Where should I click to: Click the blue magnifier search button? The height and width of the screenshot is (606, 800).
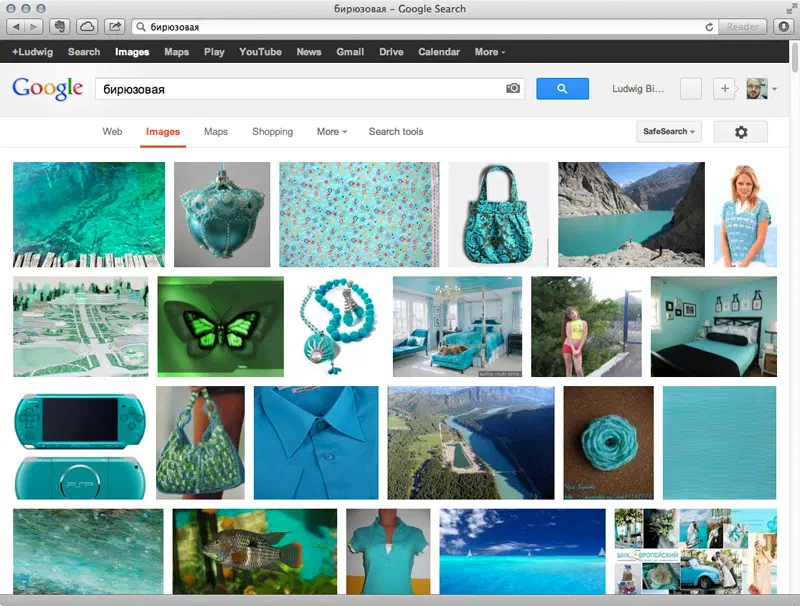tap(562, 89)
